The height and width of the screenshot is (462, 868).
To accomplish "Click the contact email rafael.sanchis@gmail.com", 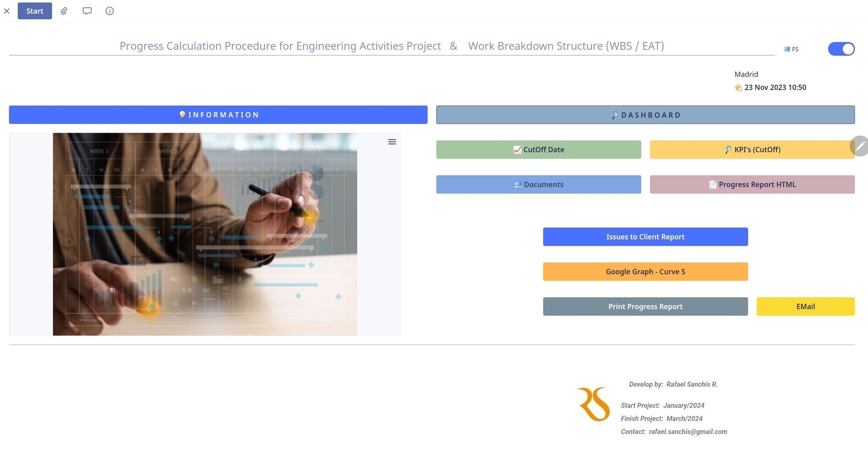I will pos(688,432).
